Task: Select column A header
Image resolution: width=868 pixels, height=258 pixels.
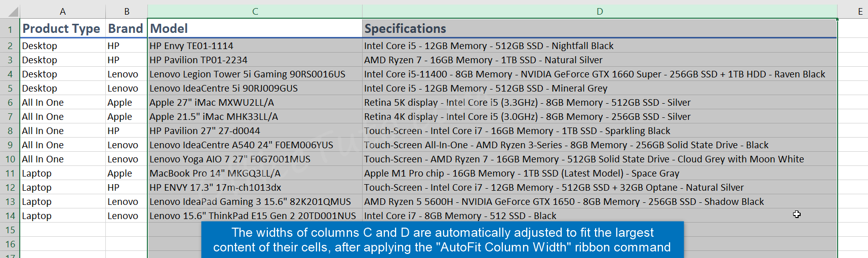Action: point(63,12)
